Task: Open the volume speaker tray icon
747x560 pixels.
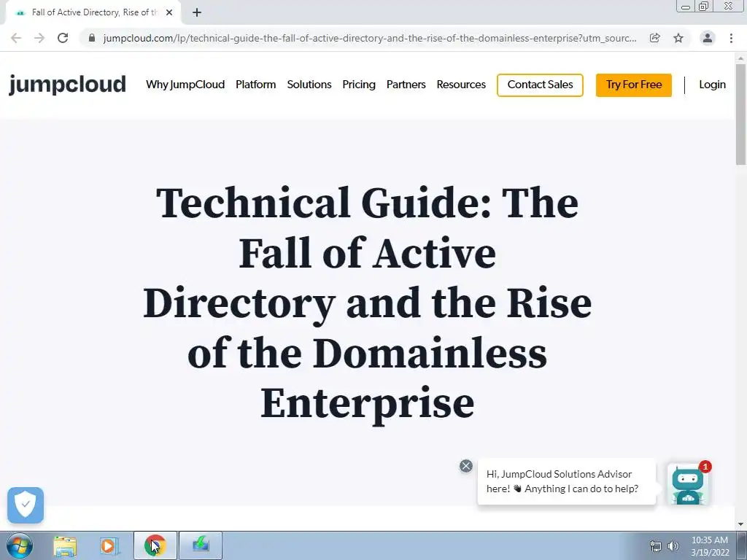Action: coord(673,546)
